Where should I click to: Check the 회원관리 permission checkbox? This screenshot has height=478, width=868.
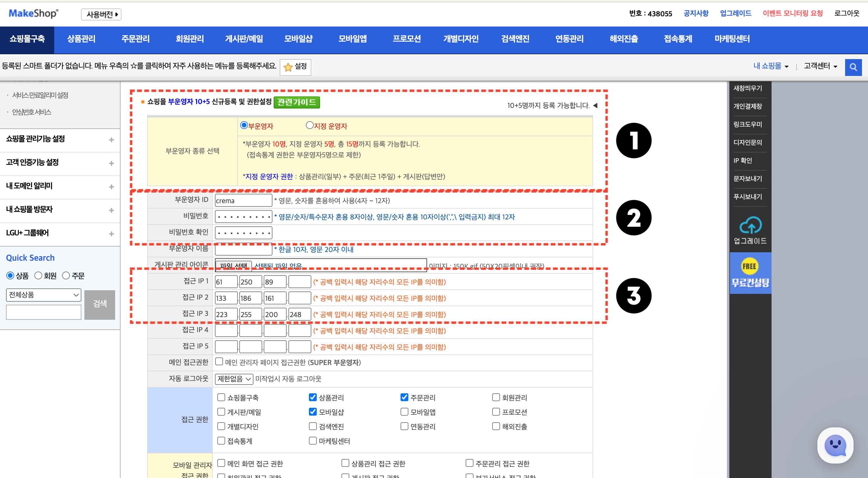(496, 398)
